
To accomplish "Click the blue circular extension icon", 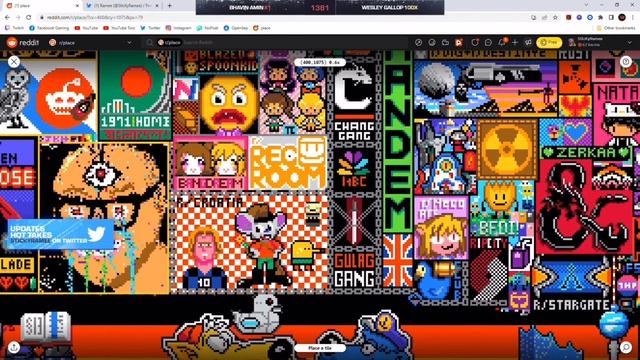I will [x=590, y=18].
